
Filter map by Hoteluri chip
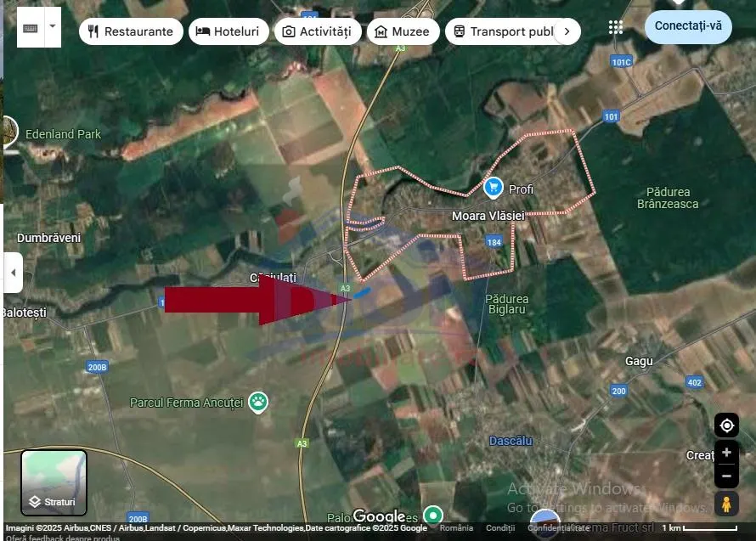pyautogui.click(x=228, y=31)
